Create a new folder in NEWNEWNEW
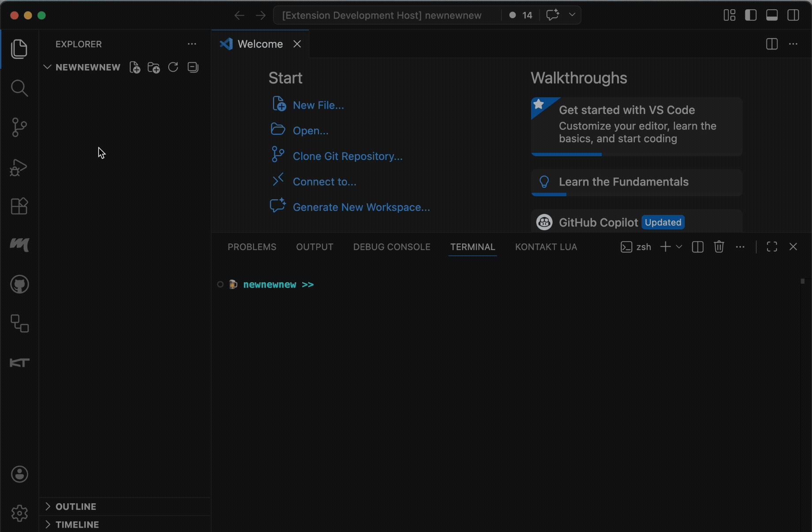 point(154,67)
